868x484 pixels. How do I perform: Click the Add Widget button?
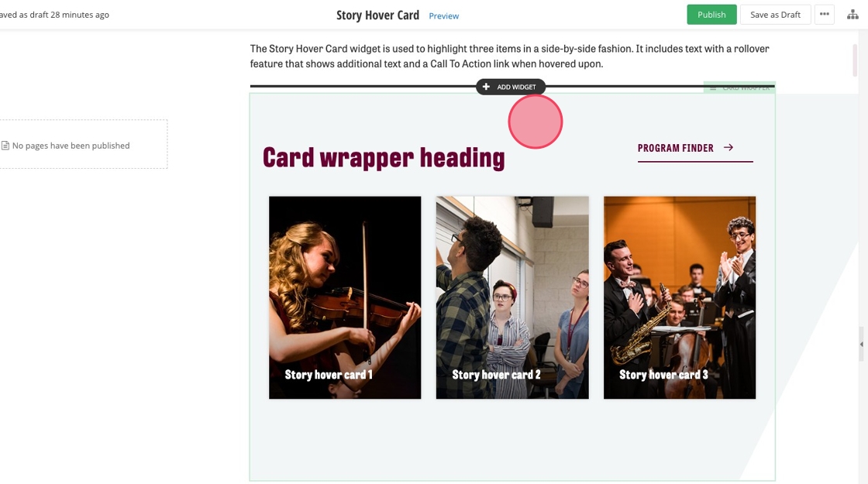[x=511, y=87]
